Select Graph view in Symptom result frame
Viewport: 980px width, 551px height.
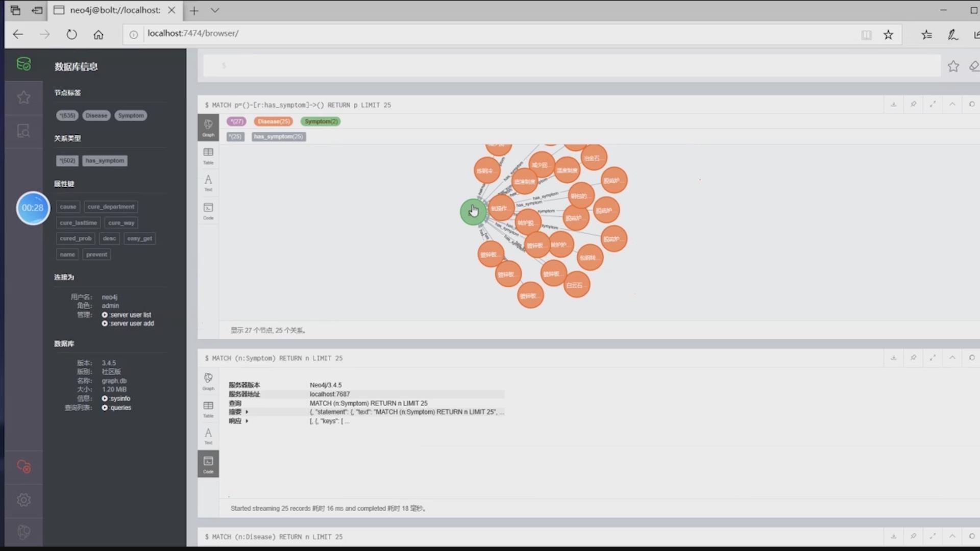208,381
